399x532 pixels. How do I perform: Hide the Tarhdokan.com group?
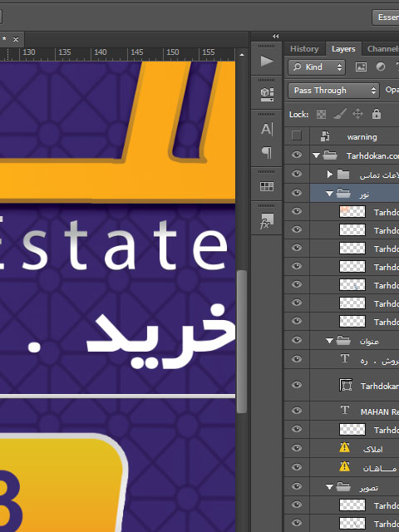point(297,155)
